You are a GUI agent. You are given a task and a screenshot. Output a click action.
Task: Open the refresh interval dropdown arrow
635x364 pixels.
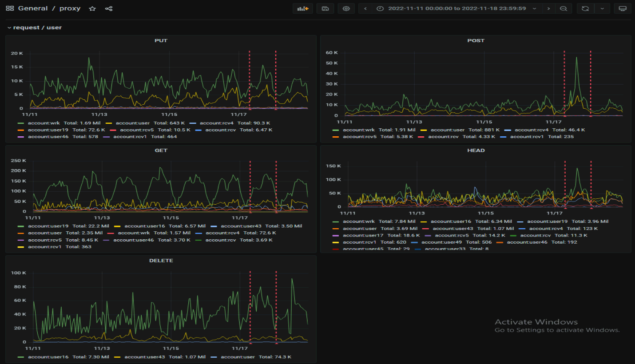pyautogui.click(x=602, y=8)
